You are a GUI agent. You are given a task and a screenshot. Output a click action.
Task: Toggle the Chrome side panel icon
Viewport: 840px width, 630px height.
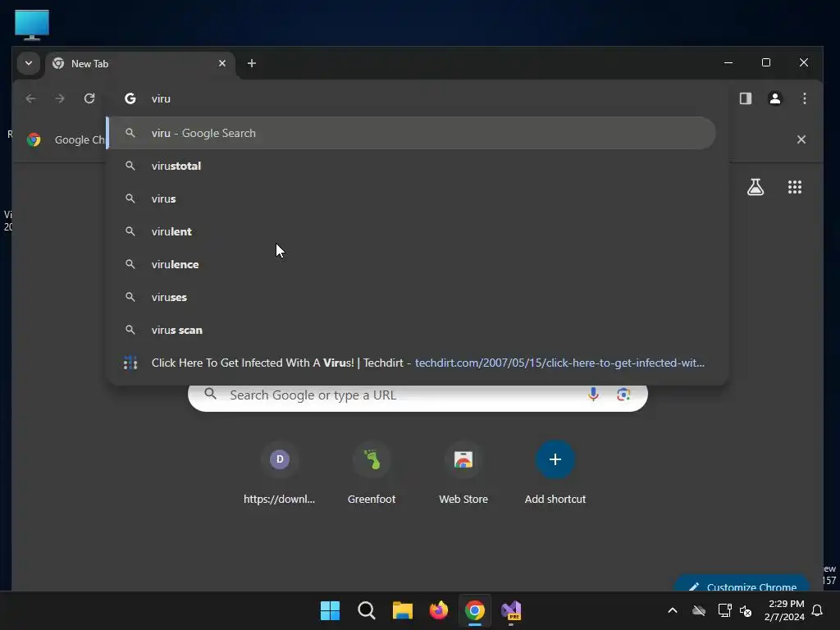click(746, 98)
